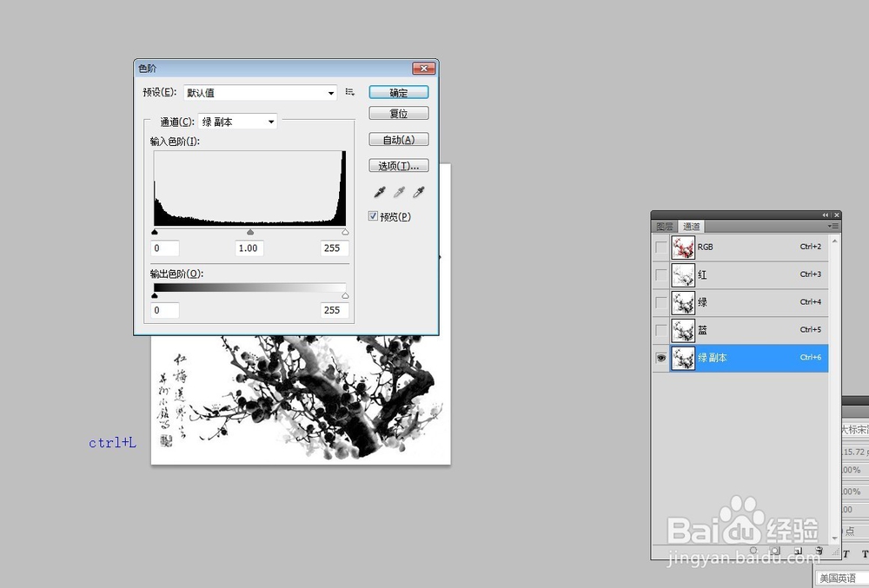Close the 色阶 Levels dialog

[x=424, y=68]
